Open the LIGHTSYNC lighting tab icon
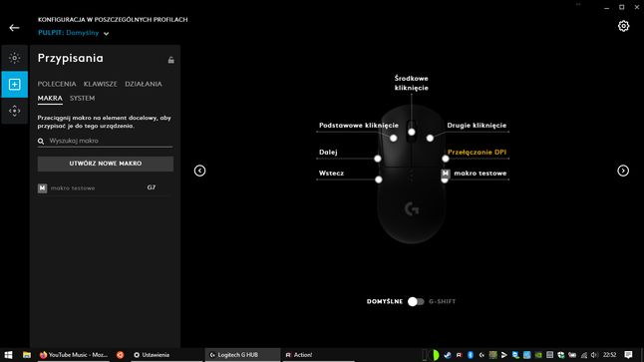Viewport: 644px width, 362px height. (15, 58)
